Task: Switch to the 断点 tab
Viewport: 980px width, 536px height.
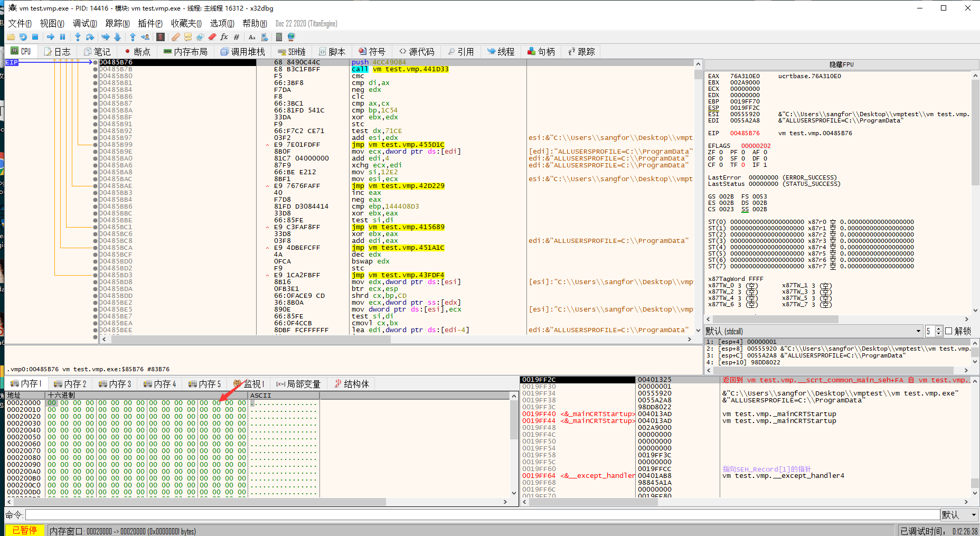Action: click(x=137, y=52)
